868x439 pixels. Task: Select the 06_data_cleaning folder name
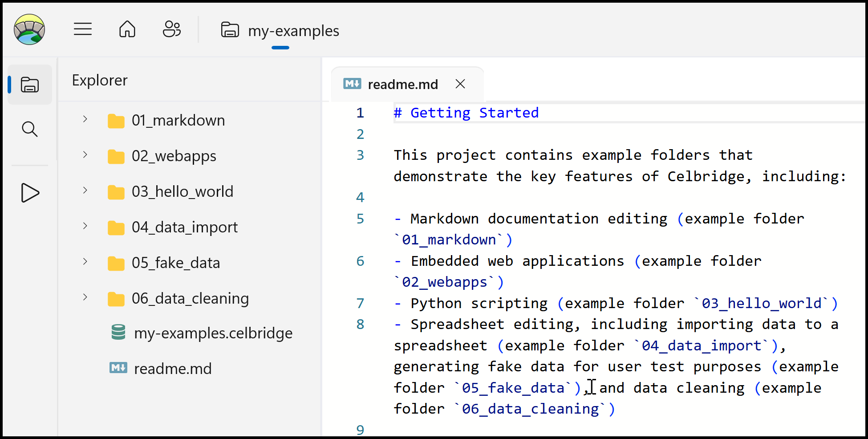tap(191, 299)
